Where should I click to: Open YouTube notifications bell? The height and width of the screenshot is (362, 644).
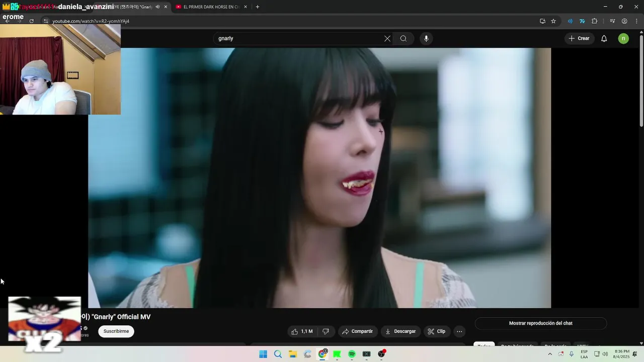604,39
